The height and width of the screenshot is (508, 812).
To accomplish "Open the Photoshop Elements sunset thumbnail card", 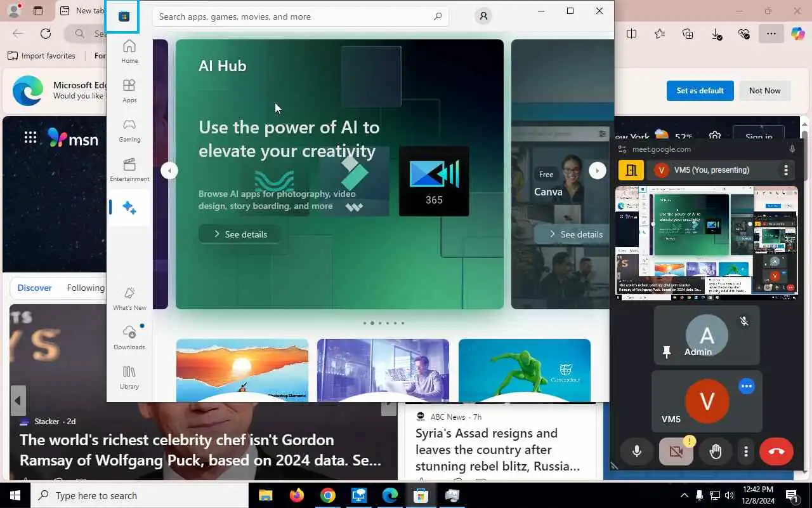I will (x=242, y=370).
